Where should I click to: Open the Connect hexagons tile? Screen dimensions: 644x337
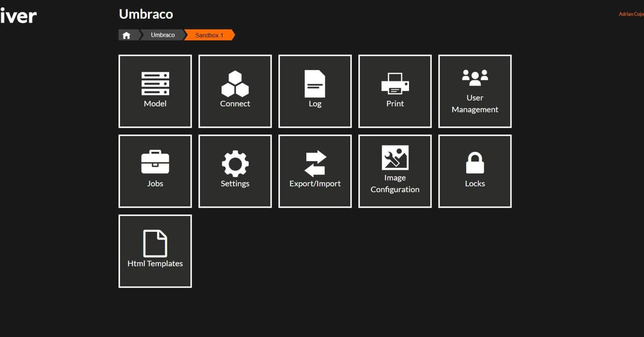point(235,91)
